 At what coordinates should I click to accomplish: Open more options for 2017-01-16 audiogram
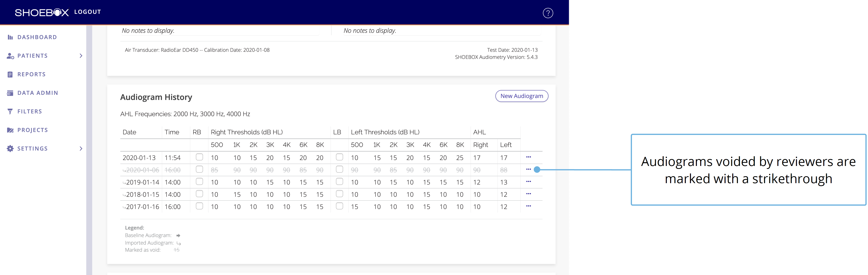(x=528, y=206)
